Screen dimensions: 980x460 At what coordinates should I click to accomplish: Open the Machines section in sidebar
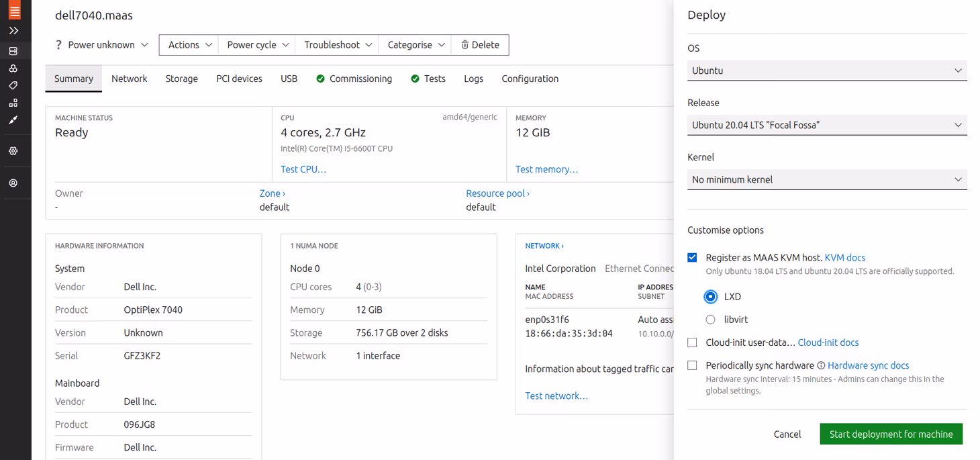pyautogui.click(x=13, y=51)
